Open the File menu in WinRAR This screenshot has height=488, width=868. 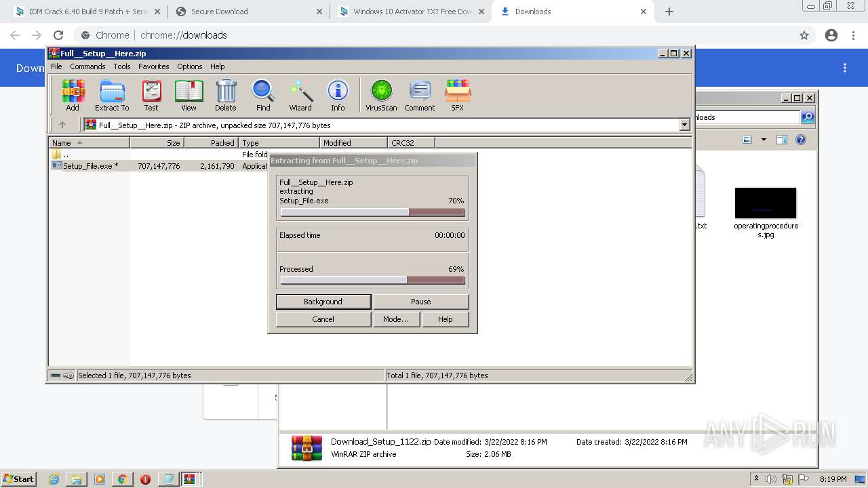click(56, 66)
